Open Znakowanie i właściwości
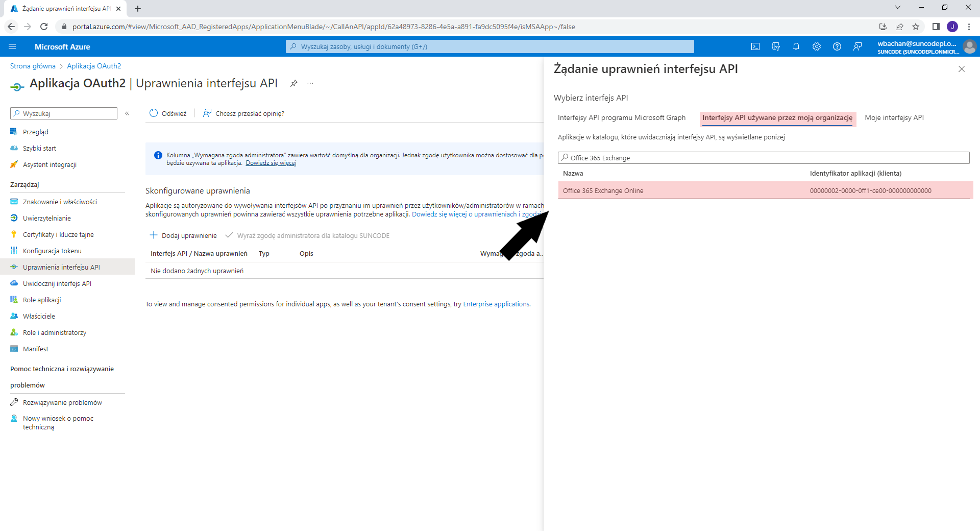980x531 pixels. [60, 202]
